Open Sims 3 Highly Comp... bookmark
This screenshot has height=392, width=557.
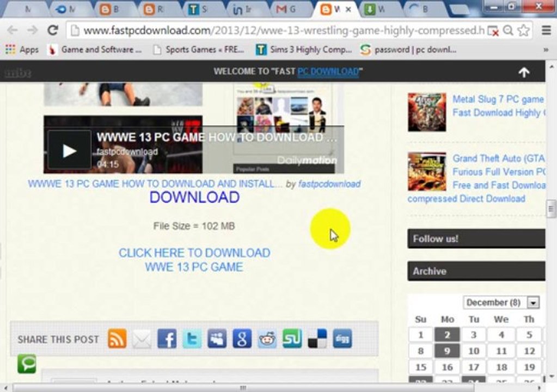304,50
